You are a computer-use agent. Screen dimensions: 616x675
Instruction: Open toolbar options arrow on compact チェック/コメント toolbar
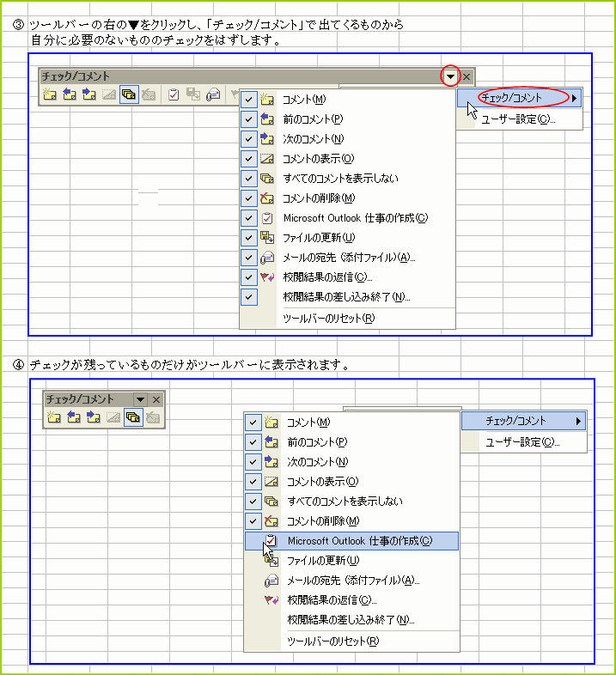140,399
